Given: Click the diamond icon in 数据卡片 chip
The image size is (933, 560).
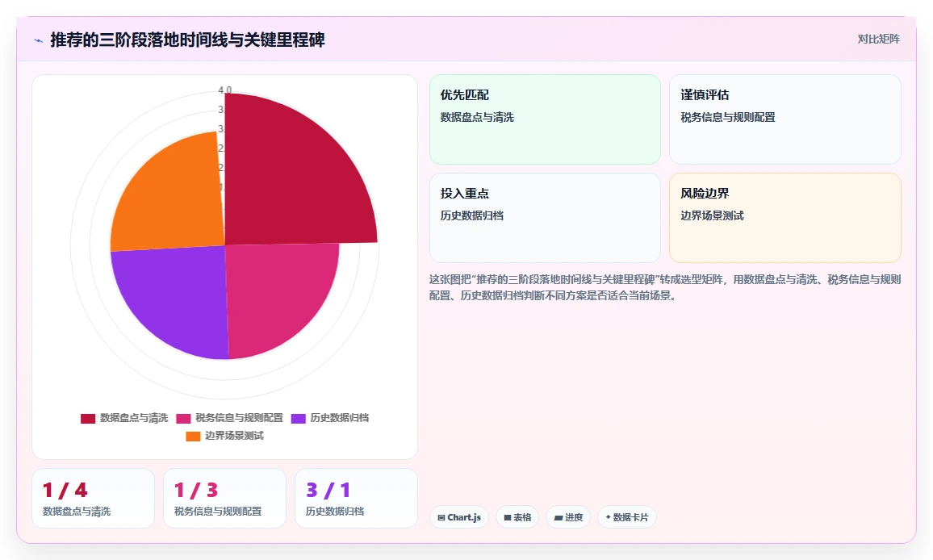Looking at the screenshot, I should click(x=608, y=517).
